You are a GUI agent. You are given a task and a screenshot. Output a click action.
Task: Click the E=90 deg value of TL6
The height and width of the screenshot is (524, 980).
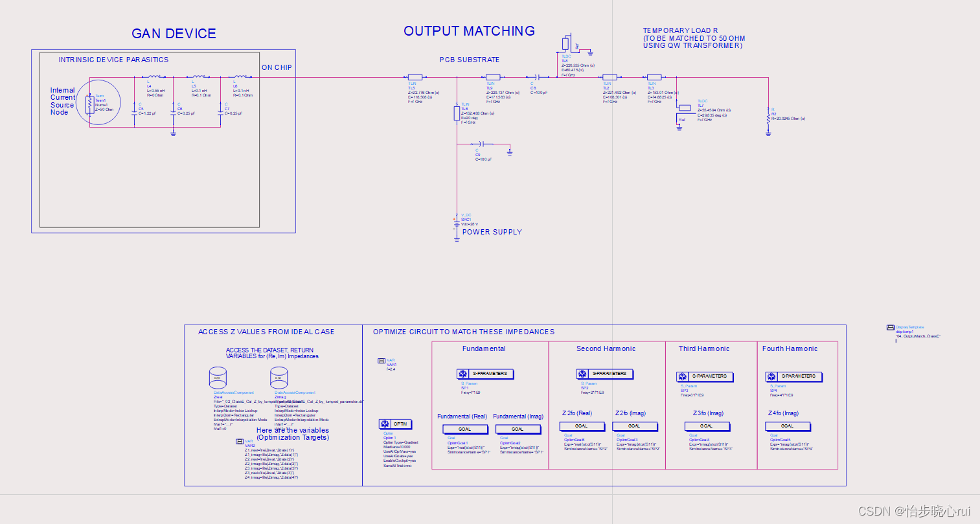coord(470,118)
